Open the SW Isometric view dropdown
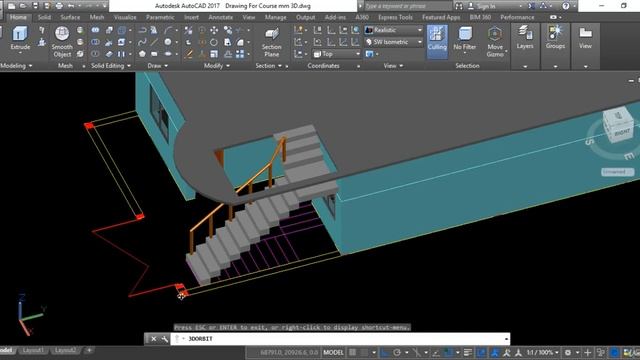The image size is (640, 360). 394,42
